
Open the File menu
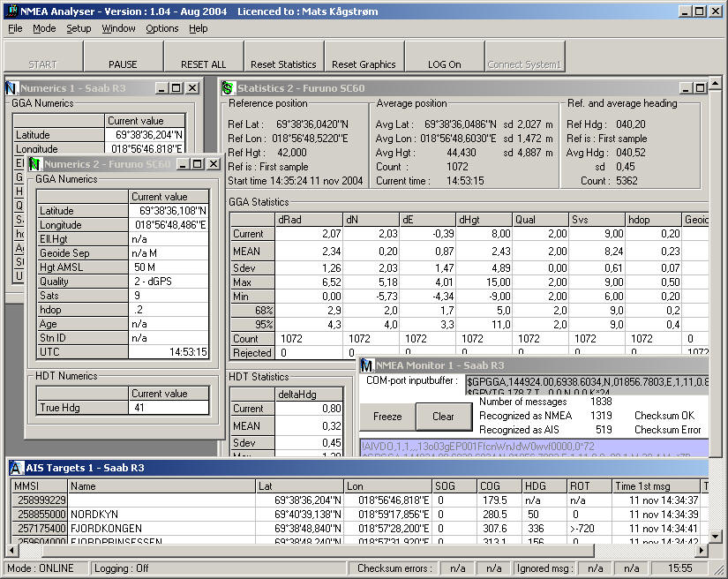(15, 28)
